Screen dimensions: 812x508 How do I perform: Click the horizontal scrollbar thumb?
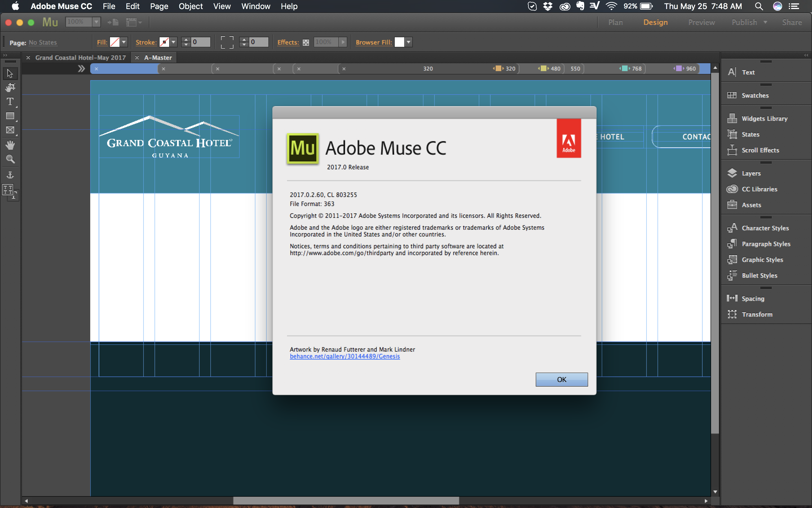coord(346,501)
